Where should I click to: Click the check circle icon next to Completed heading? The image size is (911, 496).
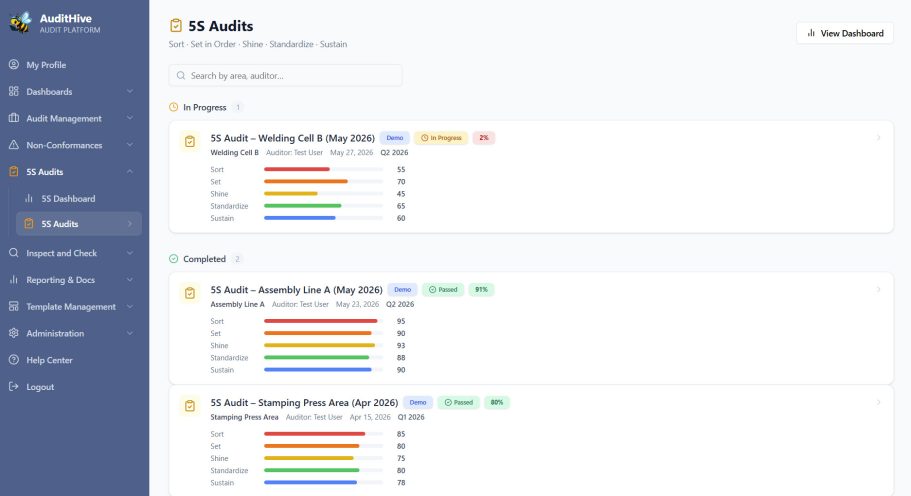pyautogui.click(x=173, y=258)
